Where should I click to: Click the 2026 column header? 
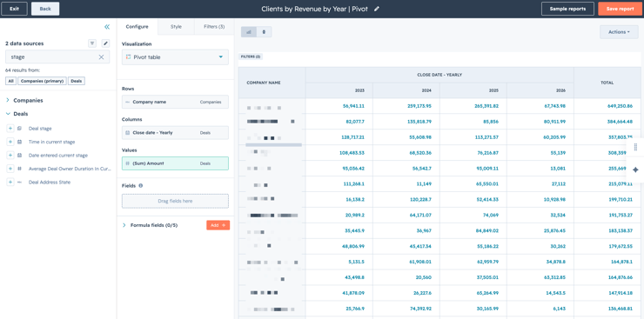(540, 90)
